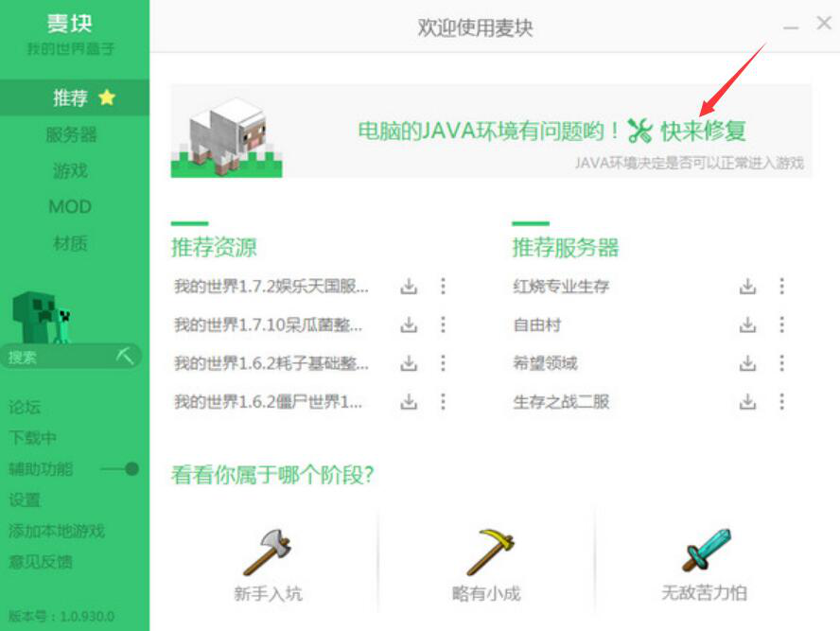Download 我的世界1.7.10呆瓜菌整 resource
The width and height of the screenshot is (840, 631).
coord(409,324)
